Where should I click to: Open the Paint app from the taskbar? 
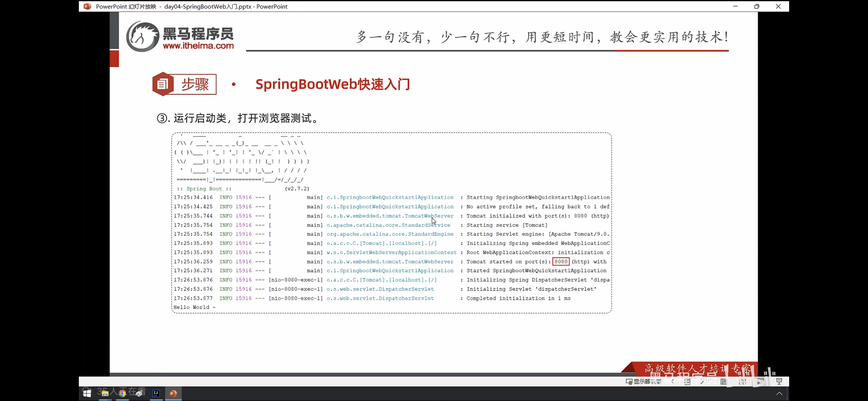(x=139, y=393)
